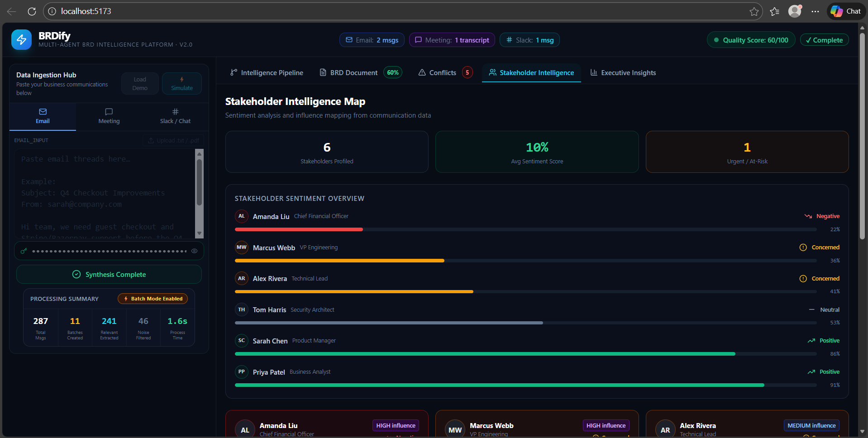Click the Quality Score 60/100 badge
The image size is (868, 438).
tap(750, 40)
